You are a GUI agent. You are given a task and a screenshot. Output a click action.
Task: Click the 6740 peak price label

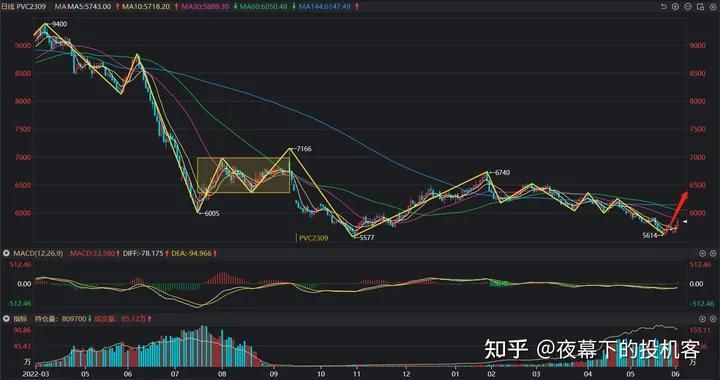pos(502,173)
